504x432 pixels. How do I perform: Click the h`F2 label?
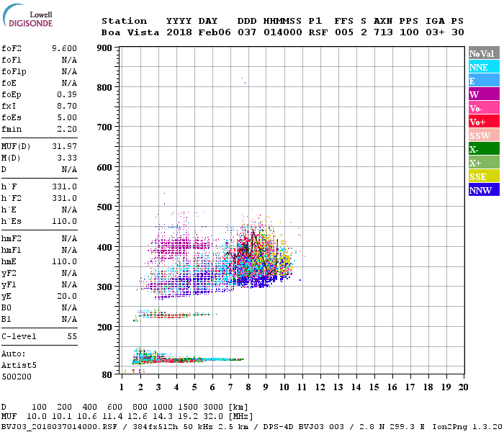tap(12, 198)
